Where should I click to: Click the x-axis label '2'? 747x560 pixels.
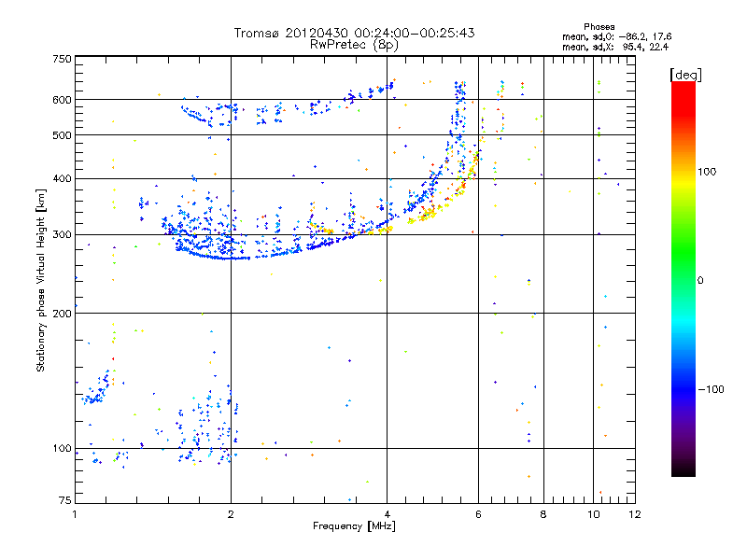point(231,514)
